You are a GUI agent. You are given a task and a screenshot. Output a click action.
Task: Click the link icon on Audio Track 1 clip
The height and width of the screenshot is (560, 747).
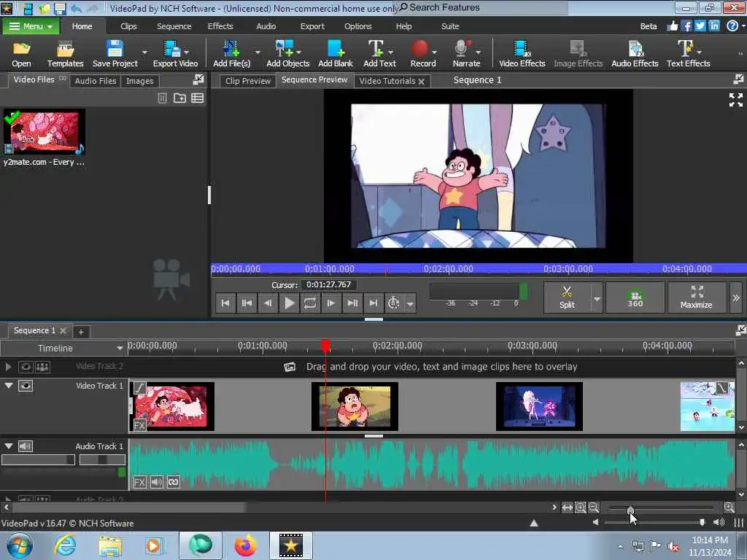click(174, 482)
